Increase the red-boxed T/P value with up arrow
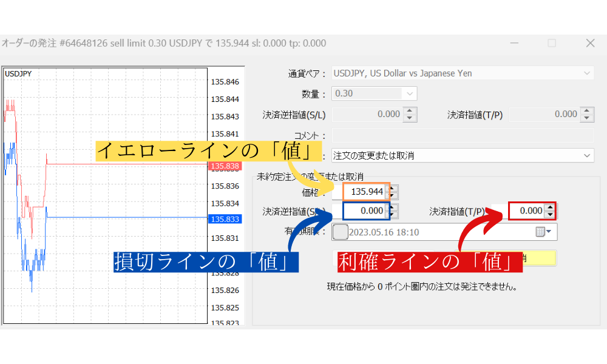Viewport: 607px width, 364px height. (550, 207)
